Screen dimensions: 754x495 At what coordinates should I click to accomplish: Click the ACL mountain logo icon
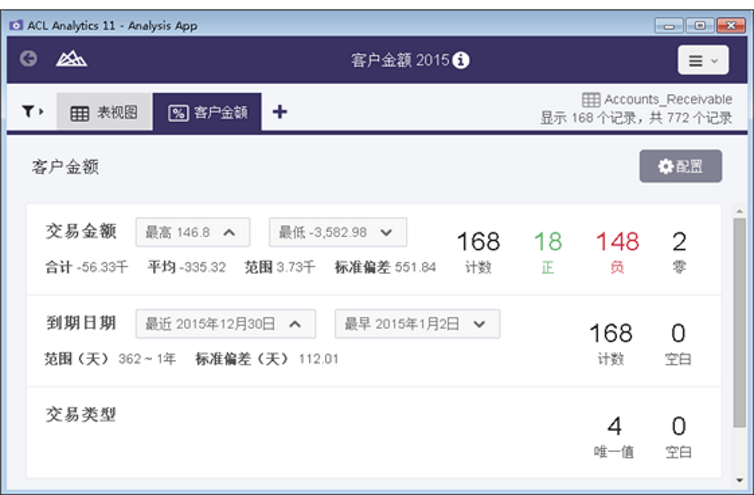[x=71, y=60]
